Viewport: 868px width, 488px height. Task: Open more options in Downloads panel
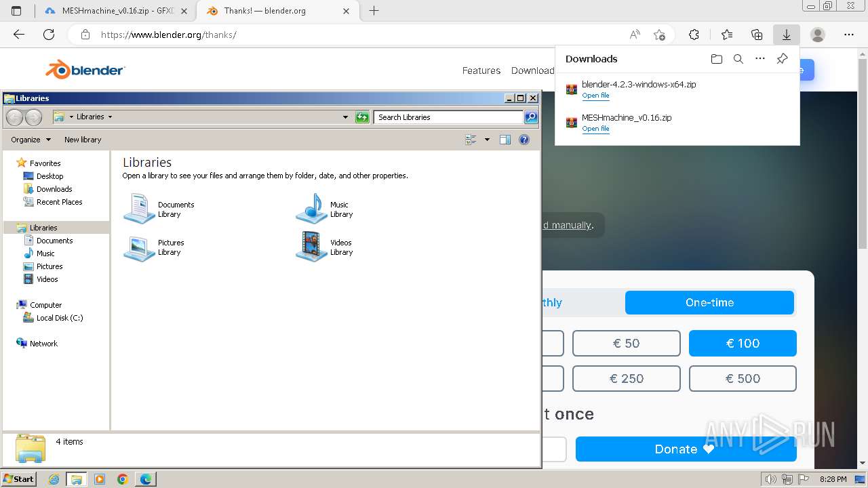[760, 59]
